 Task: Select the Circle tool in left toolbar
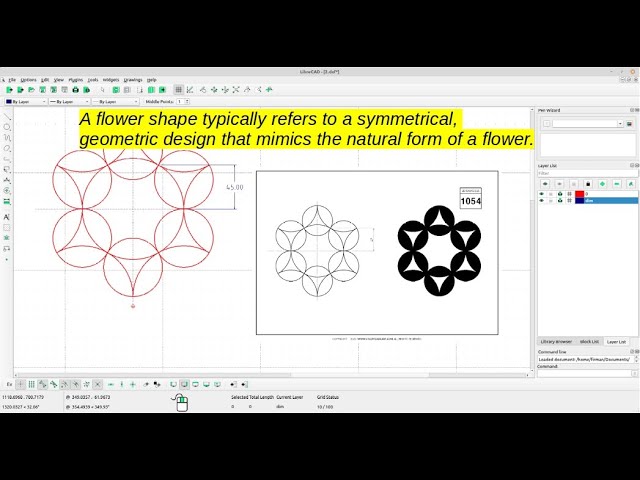tap(7, 127)
